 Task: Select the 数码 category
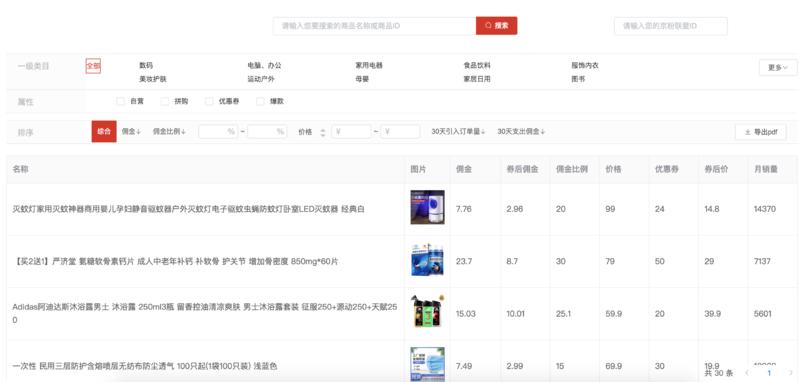coord(146,66)
